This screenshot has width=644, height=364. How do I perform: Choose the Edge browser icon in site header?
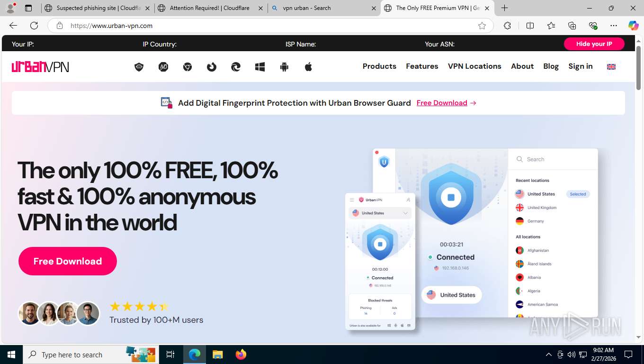tap(236, 67)
